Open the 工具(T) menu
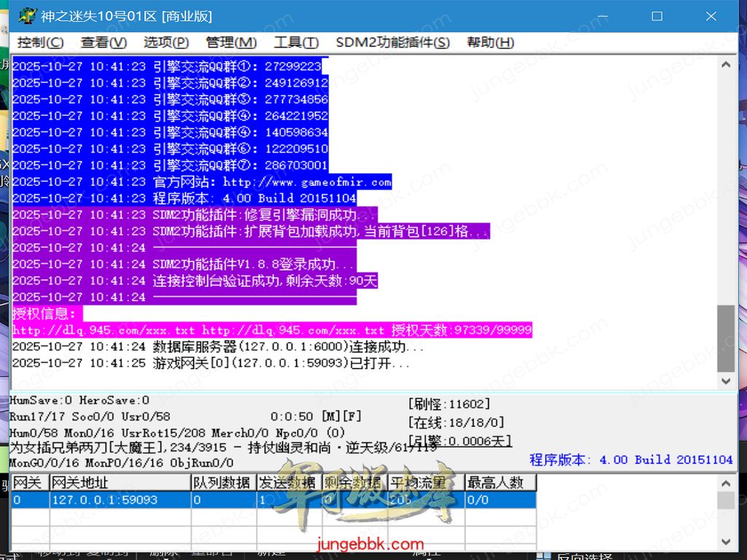The image size is (747, 560). (295, 43)
